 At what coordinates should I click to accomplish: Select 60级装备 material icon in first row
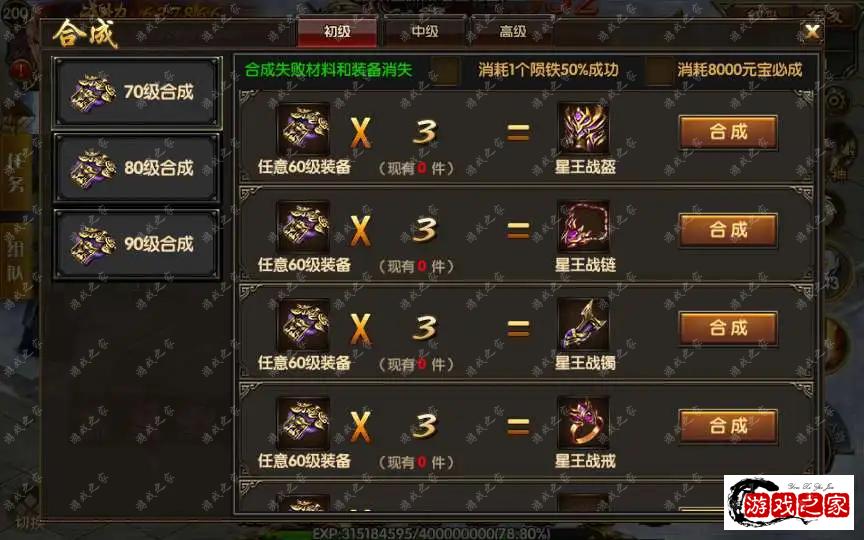[x=304, y=130]
